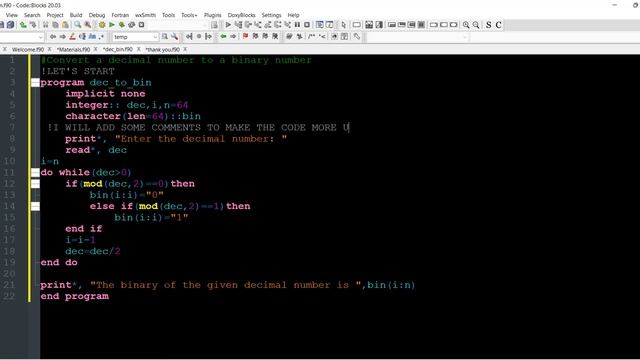The width and height of the screenshot is (640, 360).
Task: Click the Cut scissors icon
Action: tap(46, 25)
